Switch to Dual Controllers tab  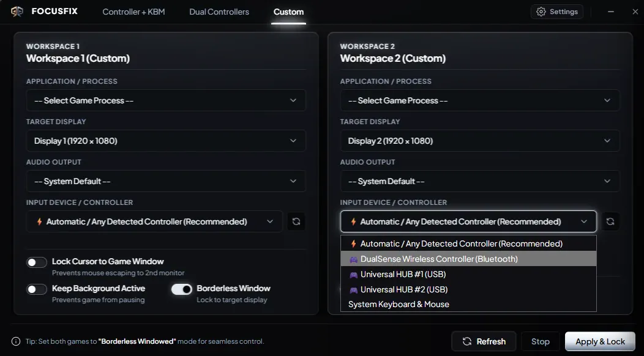[x=219, y=12]
